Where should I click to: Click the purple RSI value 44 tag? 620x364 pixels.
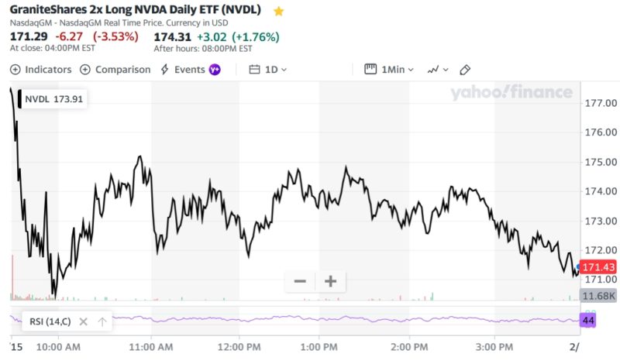coord(587,320)
